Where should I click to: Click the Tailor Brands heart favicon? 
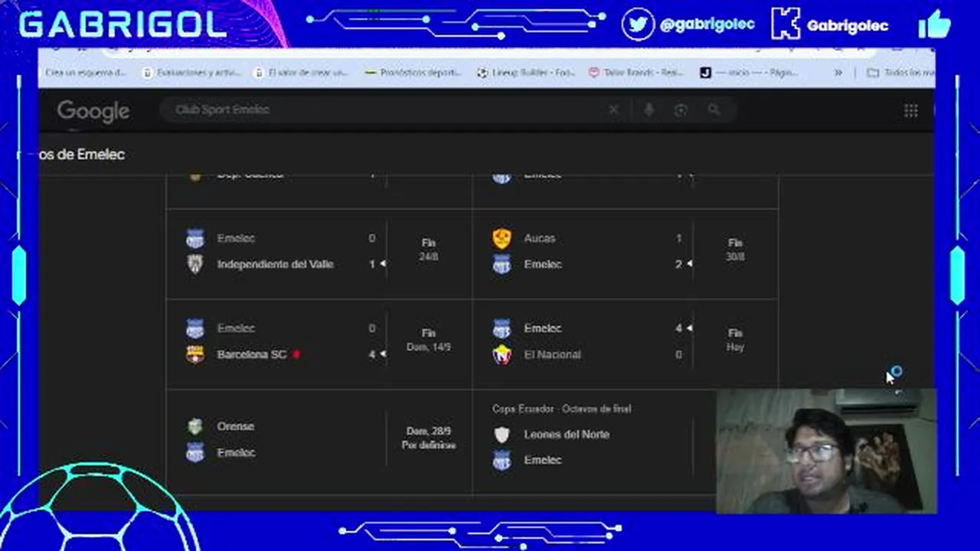point(593,73)
